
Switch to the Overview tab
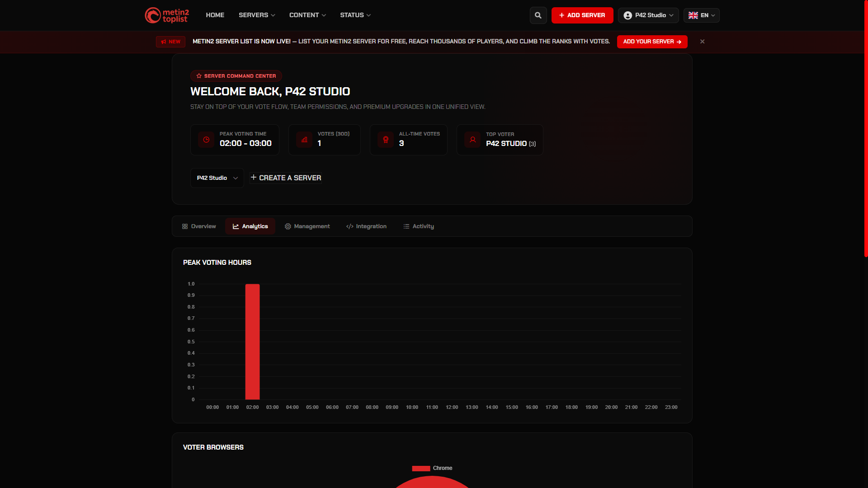click(199, 226)
